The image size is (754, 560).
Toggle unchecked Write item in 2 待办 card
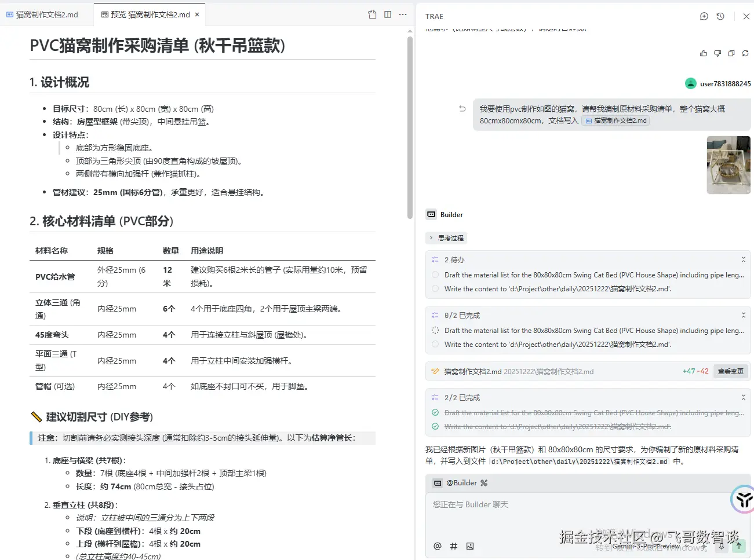435,288
